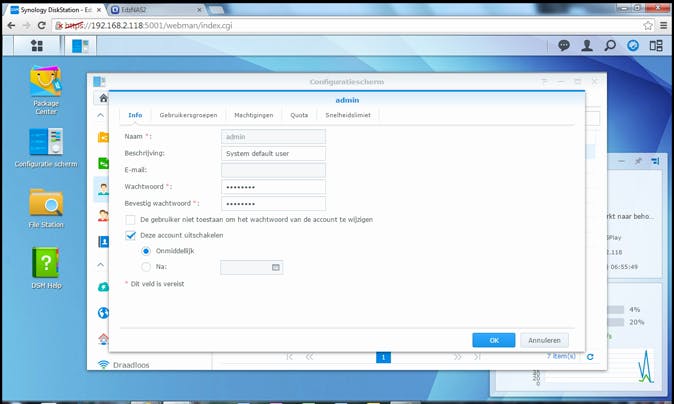This screenshot has width=674, height=404.
Task: Click the Na date input field
Action: 251,267
